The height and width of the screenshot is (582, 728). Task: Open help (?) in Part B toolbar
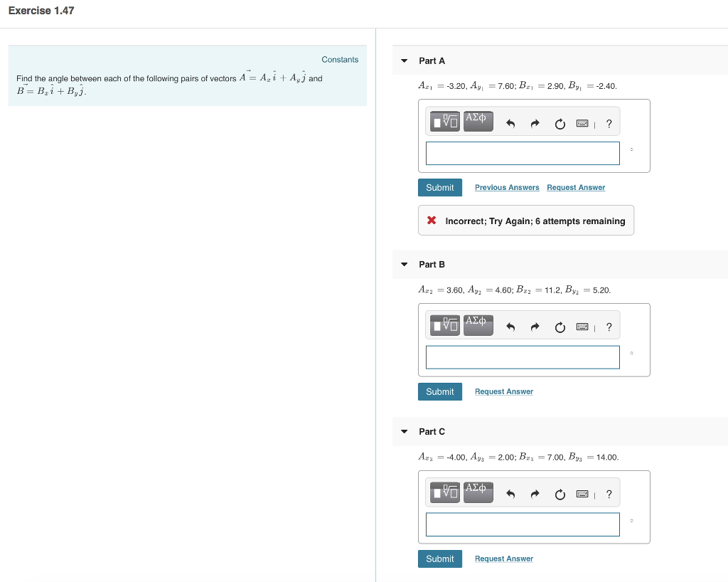[x=609, y=327]
